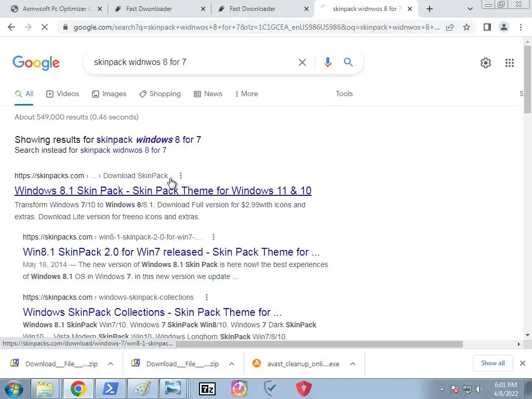
Task: Open the tab search dropdown arrow
Action: click(x=470, y=9)
